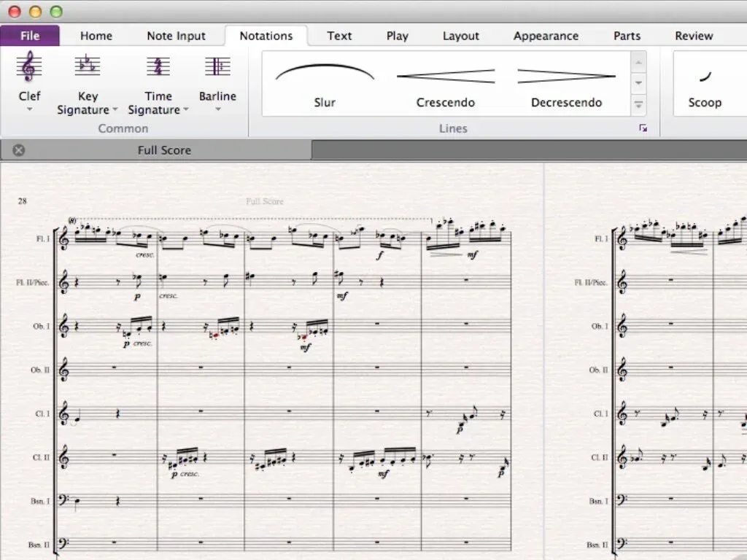Click the macOS yellow minimize button
This screenshot has height=560, width=747.
coord(36,12)
